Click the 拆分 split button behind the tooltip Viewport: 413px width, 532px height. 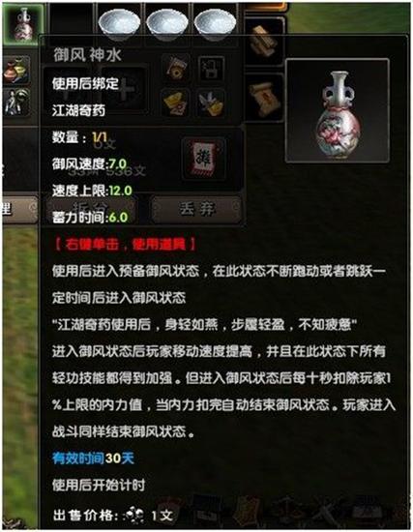click(x=91, y=208)
